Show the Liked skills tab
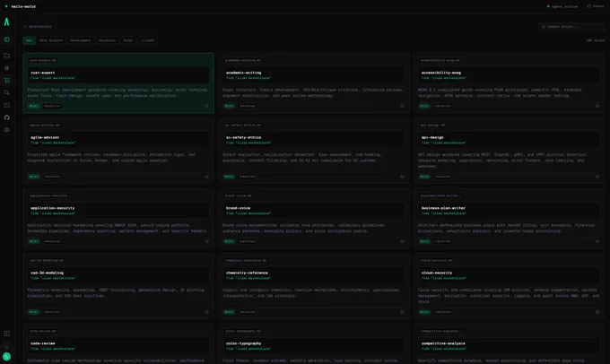610x364 pixels. tap(147, 40)
